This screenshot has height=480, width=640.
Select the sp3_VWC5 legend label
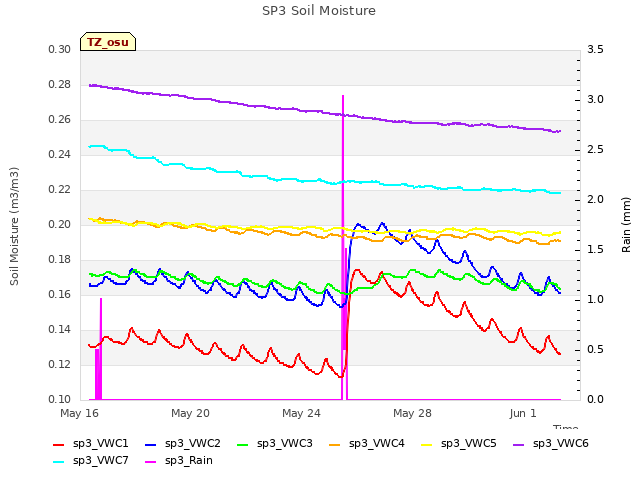pos(469,444)
